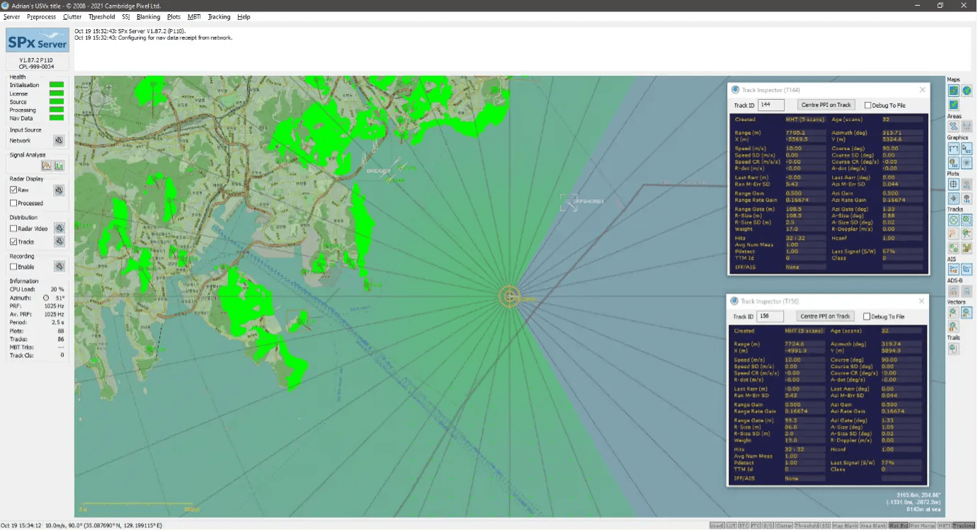Select the Tracks delete icon in sidebar
Image resolution: width=980 pixels, height=532 pixels.
click(x=954, y=220)
